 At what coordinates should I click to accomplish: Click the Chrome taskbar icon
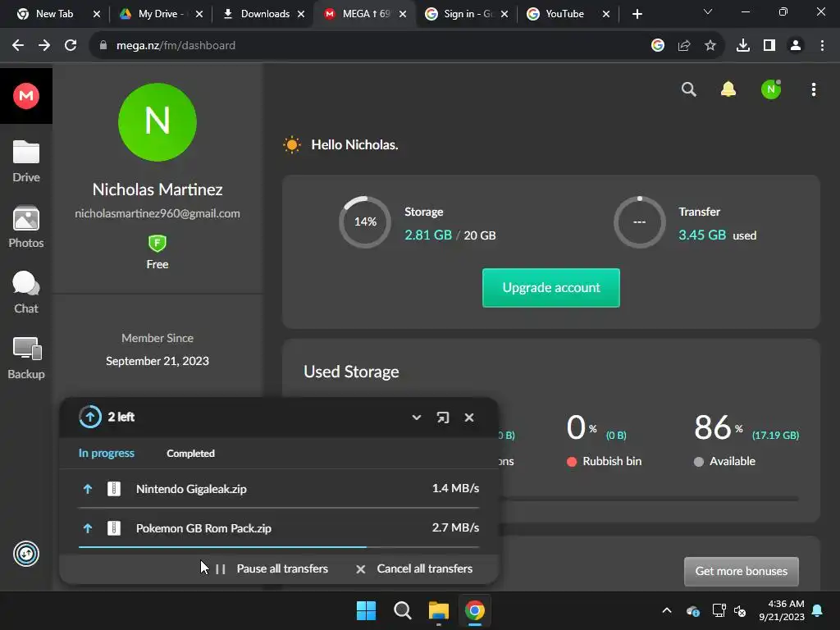pos(475,610)
